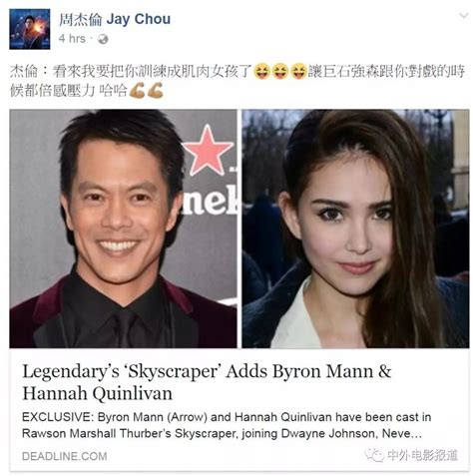
Task: Click the WeChat logo watermark icon
Action: coord(374,455)
